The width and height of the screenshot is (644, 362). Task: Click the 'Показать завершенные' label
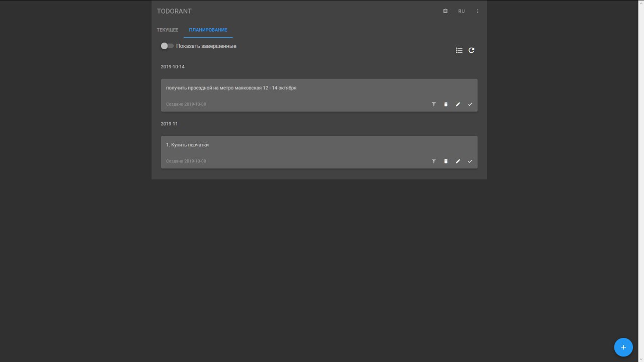click(206, 46)
